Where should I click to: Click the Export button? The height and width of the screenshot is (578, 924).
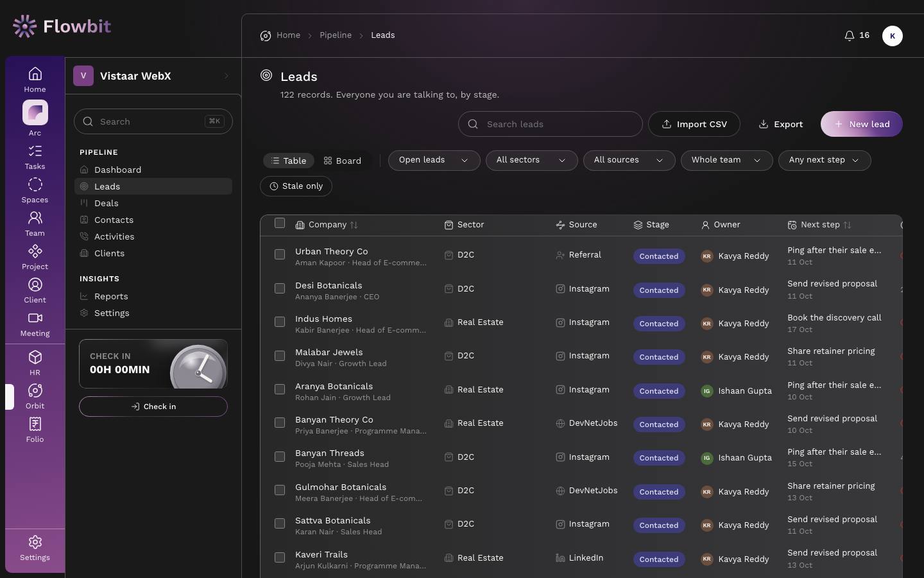(x=780, y=124)
